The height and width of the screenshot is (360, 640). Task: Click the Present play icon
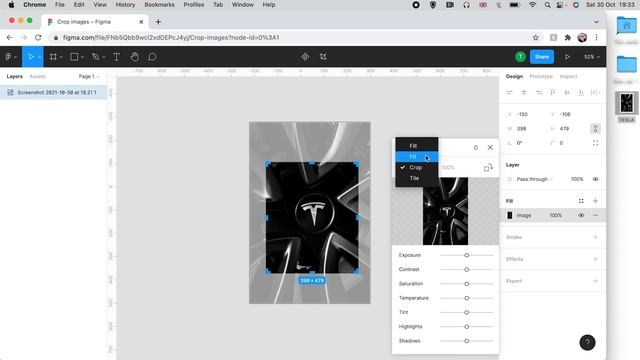pos(567,57)
